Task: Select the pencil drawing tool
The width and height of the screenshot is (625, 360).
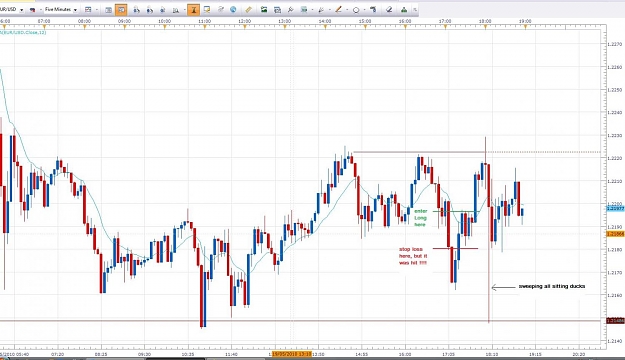Action: tap(338, 10)
